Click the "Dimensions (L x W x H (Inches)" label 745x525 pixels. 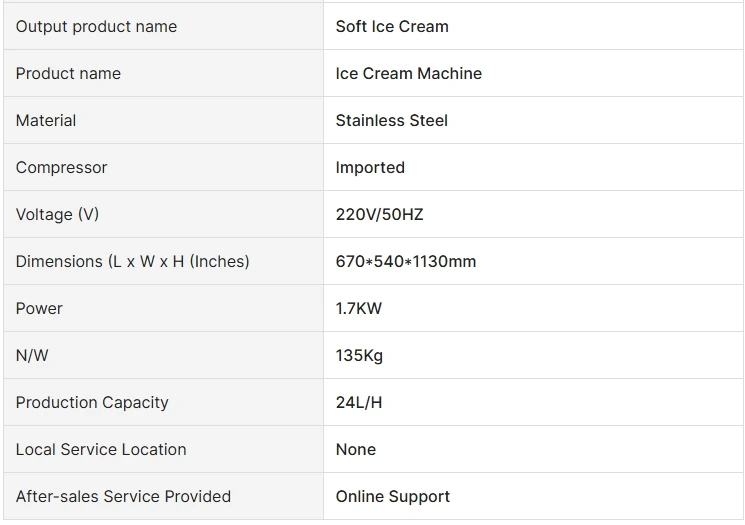point(132,262)
